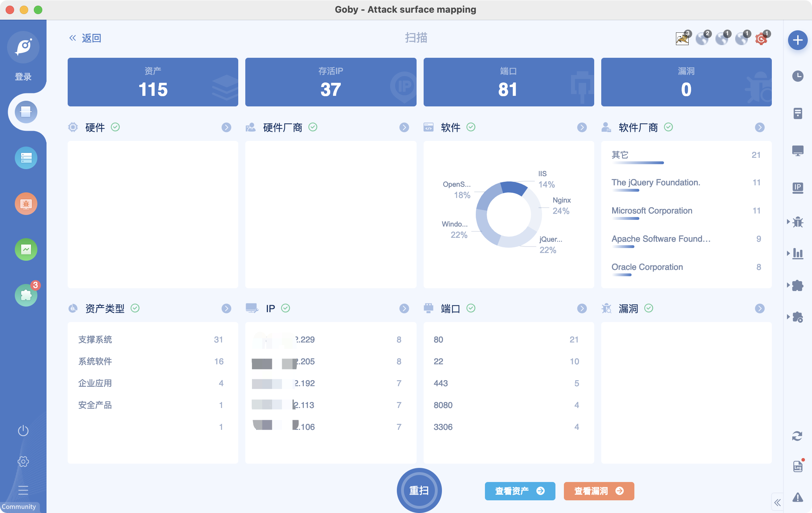
Task: Click the refresh arrows icon on right
Action: point(797,436)
